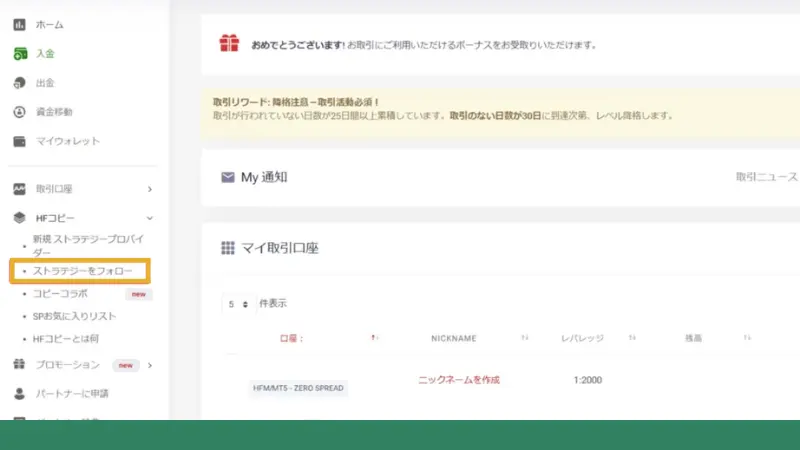Viewport: 800px width, 450px height.
Task: Click the new badge beside コピーコラボ
Action: point(139,294)
